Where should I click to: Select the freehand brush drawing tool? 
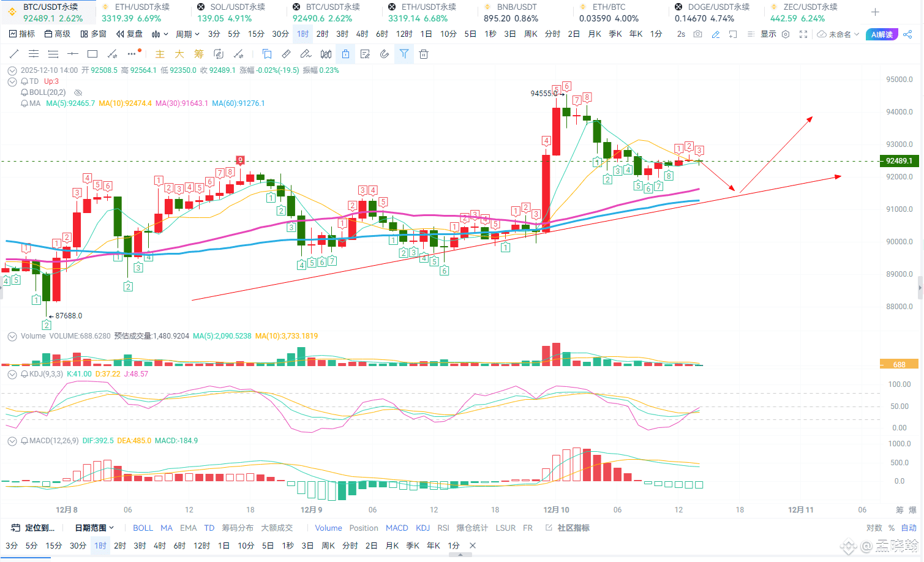[306, 54]
